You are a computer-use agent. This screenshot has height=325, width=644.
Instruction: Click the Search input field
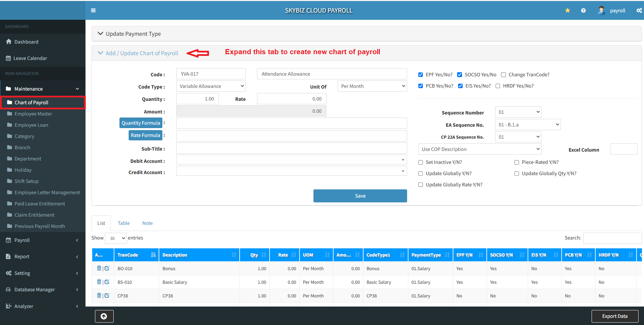pos(612,238)
